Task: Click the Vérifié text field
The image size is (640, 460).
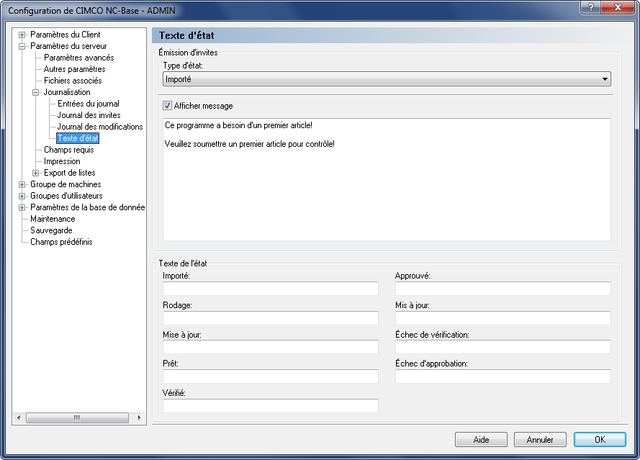Action: pos(270,406)
